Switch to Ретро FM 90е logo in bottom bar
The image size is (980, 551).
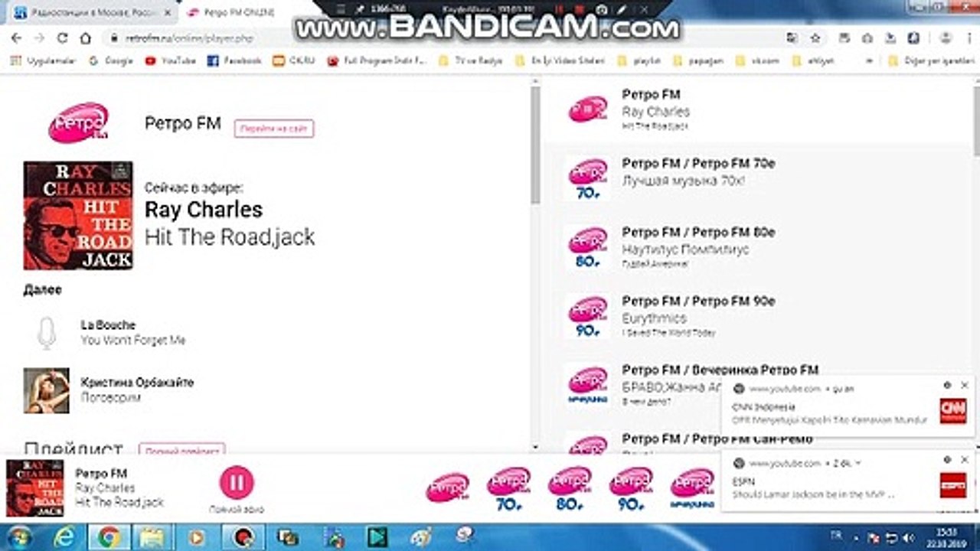click(x=631, y=488)
